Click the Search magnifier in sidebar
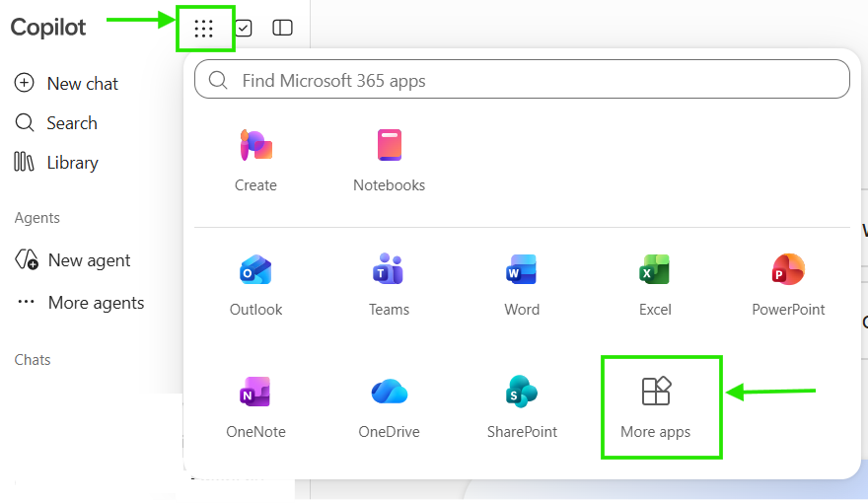The height and width of the screenshot is (503, 868). point(25,122)
